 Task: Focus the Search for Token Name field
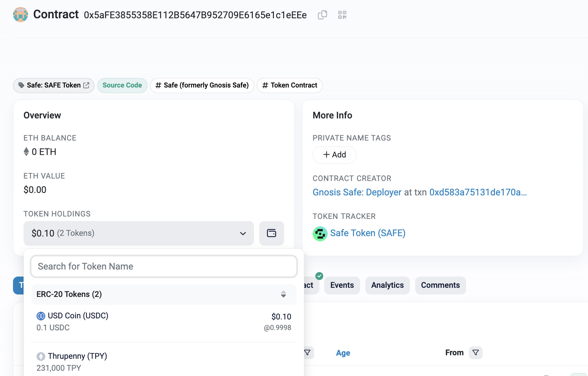[x=164, y=266]
